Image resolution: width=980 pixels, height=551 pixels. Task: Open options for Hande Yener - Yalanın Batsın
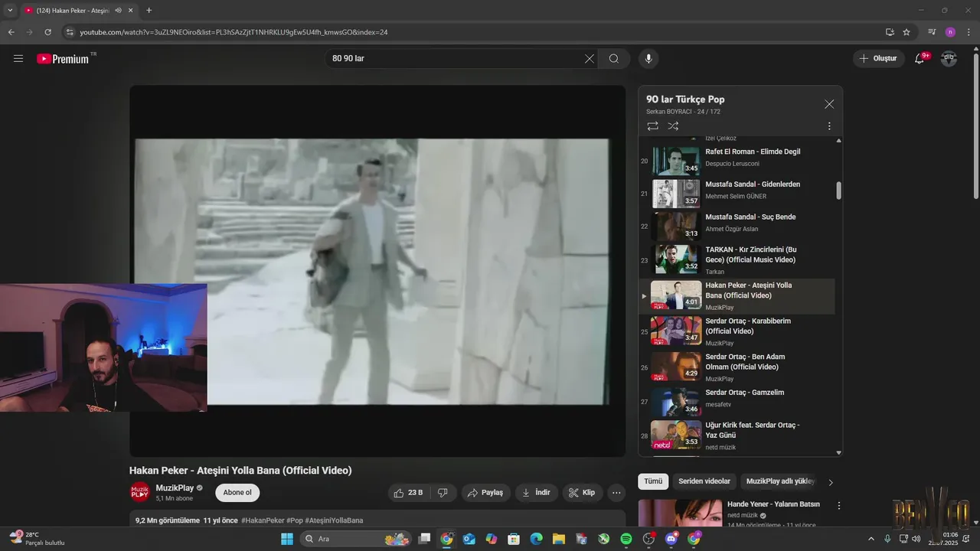[839, 506]
